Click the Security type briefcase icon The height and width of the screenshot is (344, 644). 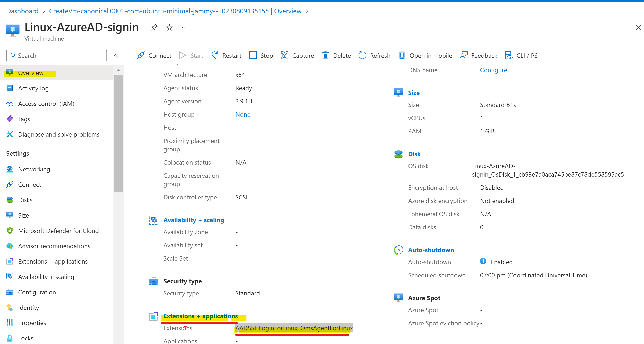pyautogui.click(x=154, y=281)
